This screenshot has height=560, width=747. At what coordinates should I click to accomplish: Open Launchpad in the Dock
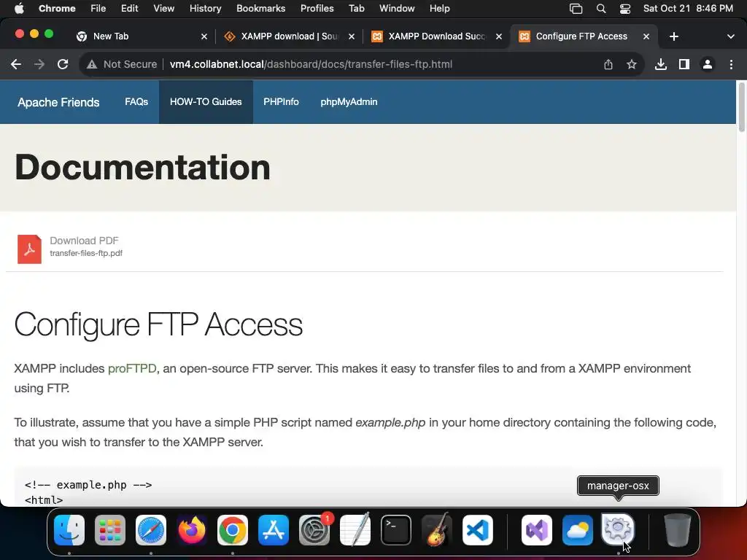point(110,530)
